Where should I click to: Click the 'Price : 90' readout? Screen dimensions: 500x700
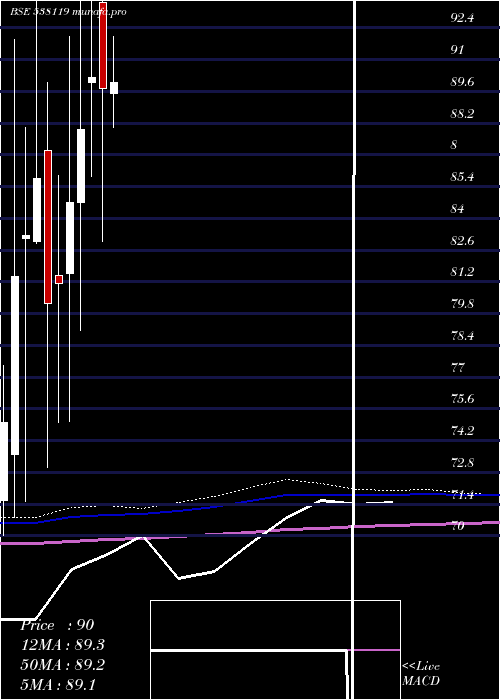pos(57,625)
